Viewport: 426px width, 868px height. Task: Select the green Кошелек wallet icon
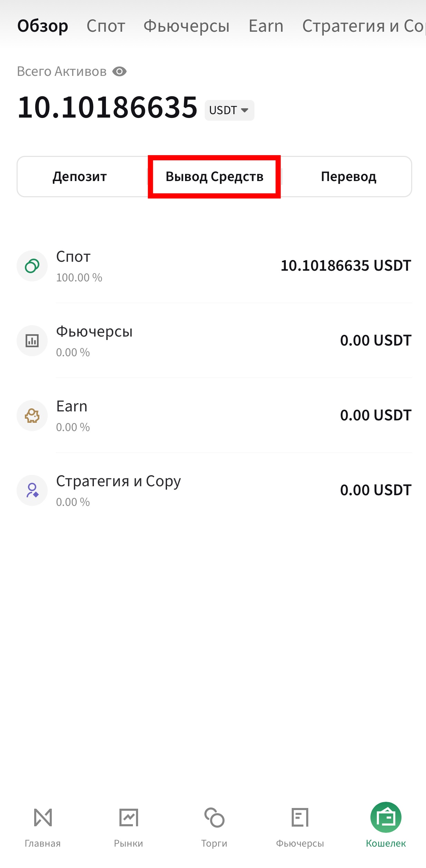[x=386, y=818]
